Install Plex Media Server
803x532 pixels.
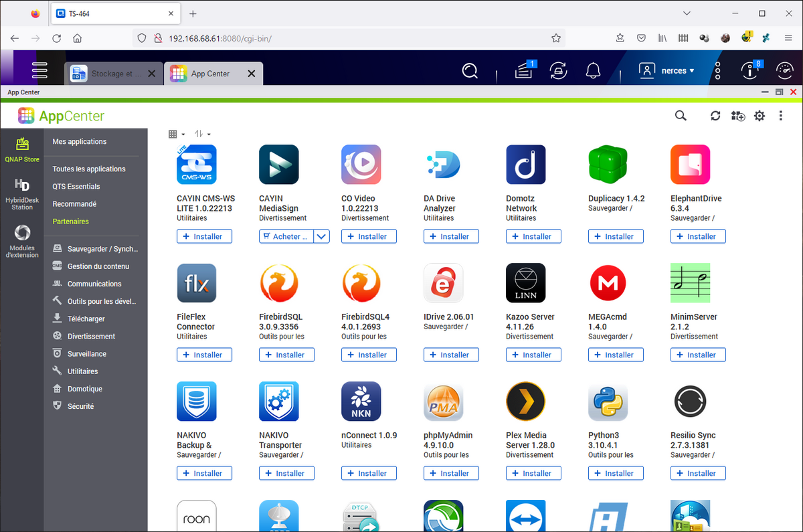tap(533, 473)
